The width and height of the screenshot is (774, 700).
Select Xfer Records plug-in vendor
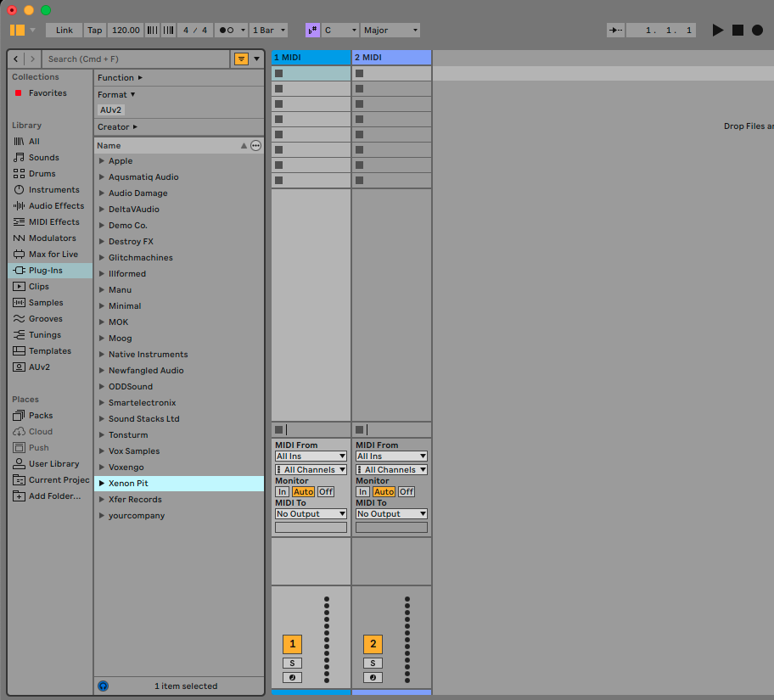(135, 500)
